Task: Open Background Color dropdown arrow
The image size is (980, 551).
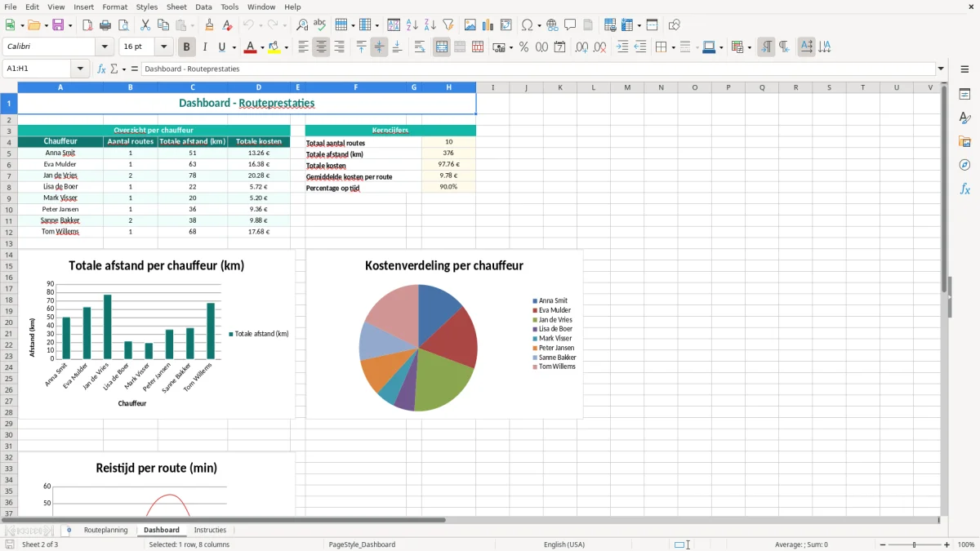Action: coord(287,47)
